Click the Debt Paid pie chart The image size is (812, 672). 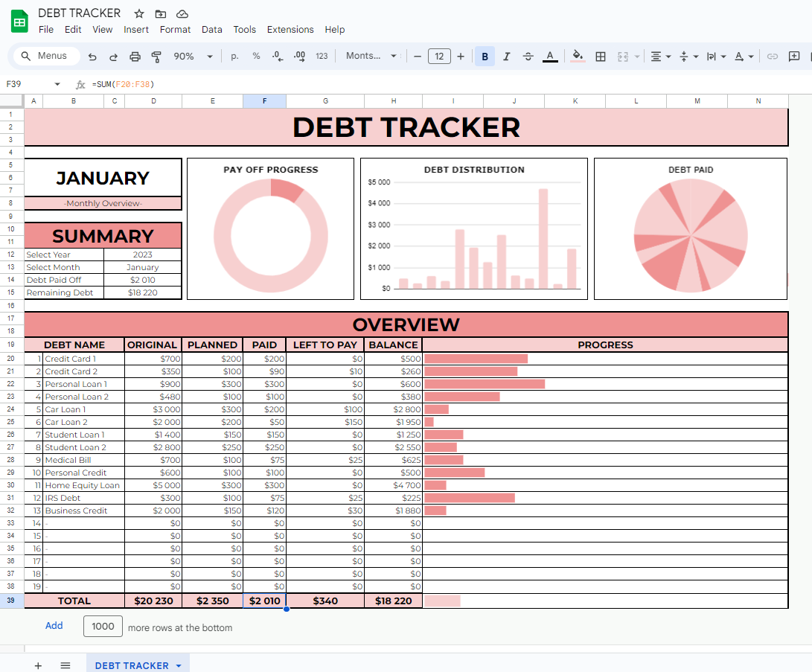pos(691,228)
